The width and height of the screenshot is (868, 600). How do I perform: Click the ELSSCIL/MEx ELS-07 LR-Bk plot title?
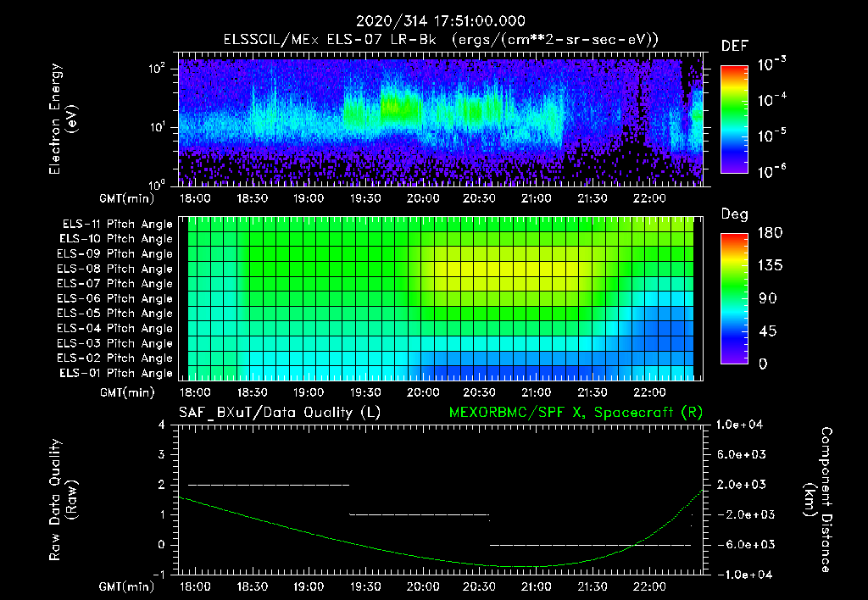pos(441,40)
